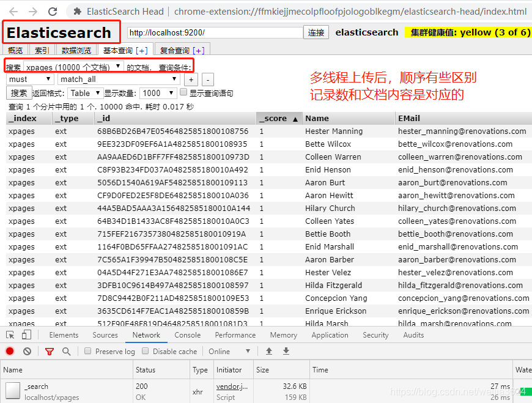Open the DevTools Security tab

pos(375,335)
